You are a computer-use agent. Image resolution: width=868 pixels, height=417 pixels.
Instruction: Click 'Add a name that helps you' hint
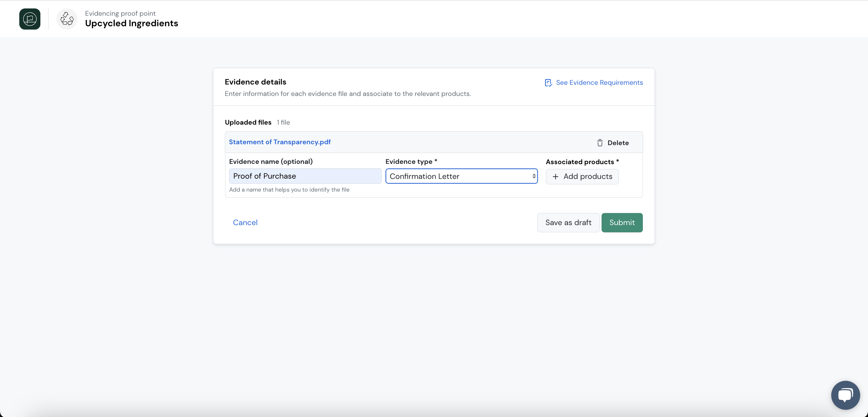pos(289,190)
